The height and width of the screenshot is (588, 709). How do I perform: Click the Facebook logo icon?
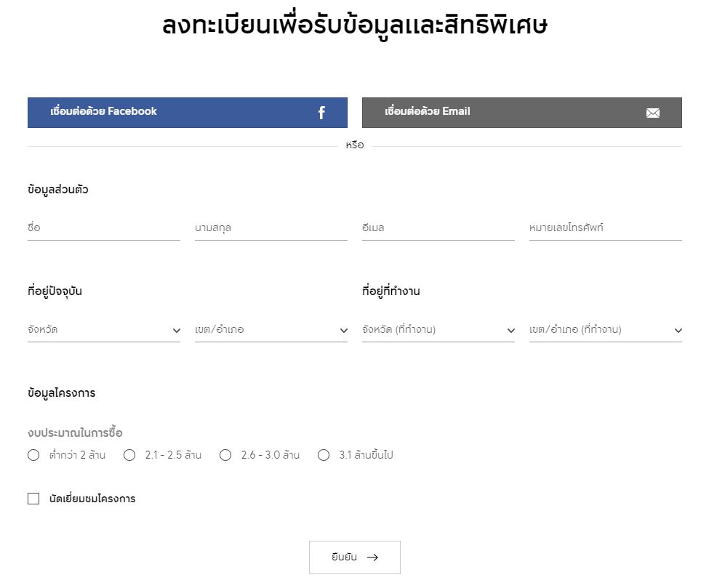(x=321, y=113)
